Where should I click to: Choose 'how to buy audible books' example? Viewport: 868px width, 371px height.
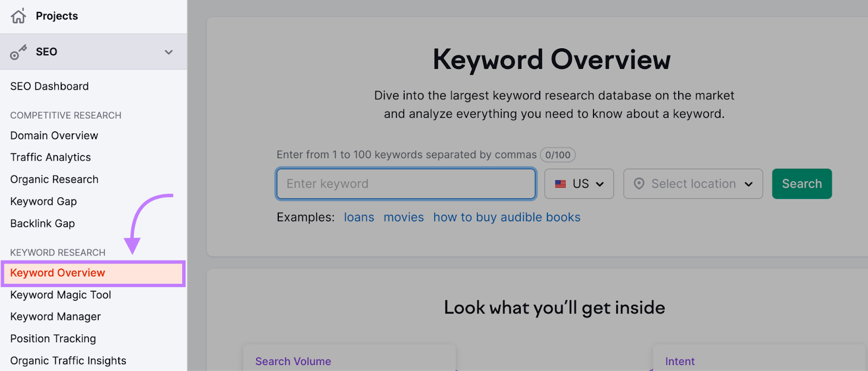coord(506,218)
